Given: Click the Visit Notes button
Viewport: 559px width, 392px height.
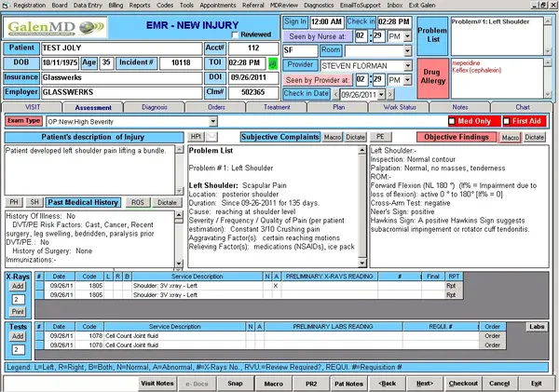Looking at the screenshot, I should (x=157, y=384).
